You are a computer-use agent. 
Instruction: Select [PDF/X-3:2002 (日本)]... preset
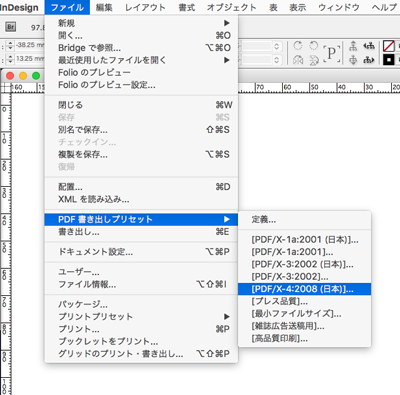pyautogui.click(x=305, y=264)
